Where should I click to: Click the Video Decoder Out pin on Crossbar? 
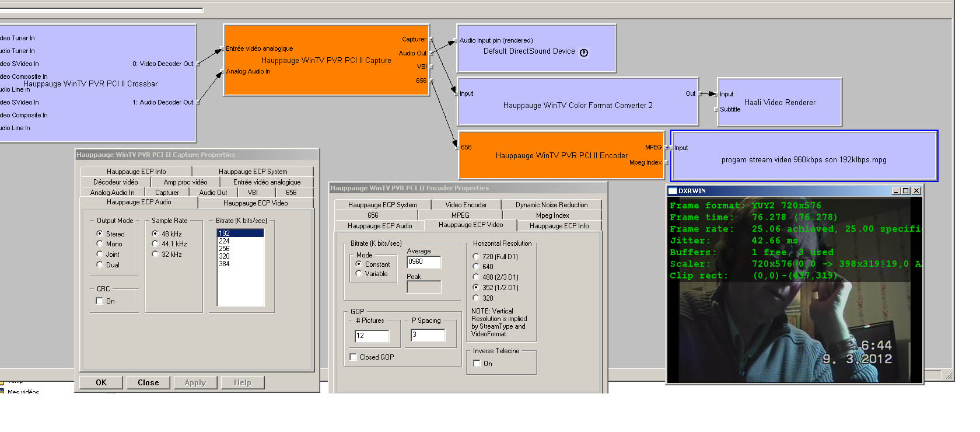tap(198, 64)
